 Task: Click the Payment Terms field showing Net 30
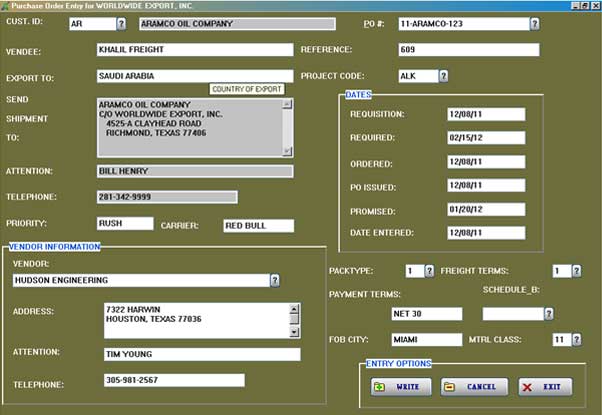coord(426,314)
